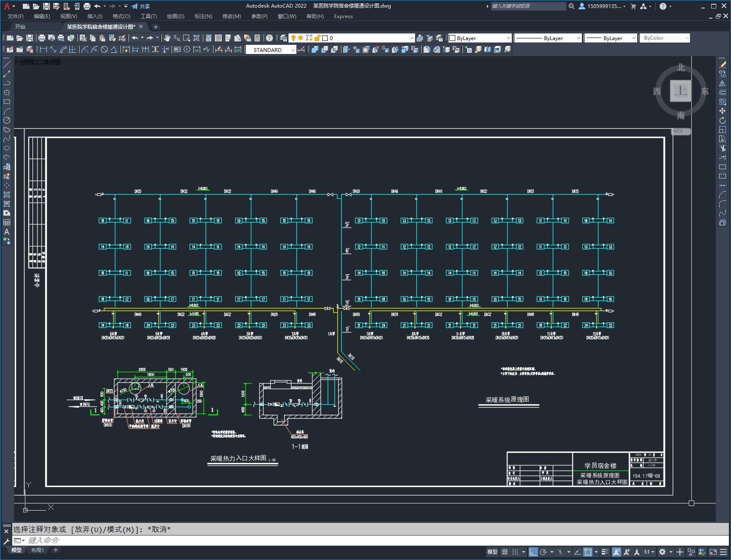This screenshot has height=560, width=731.
Task: Open the ByColor plot style dropdown
Action: [x=665, y=38]
